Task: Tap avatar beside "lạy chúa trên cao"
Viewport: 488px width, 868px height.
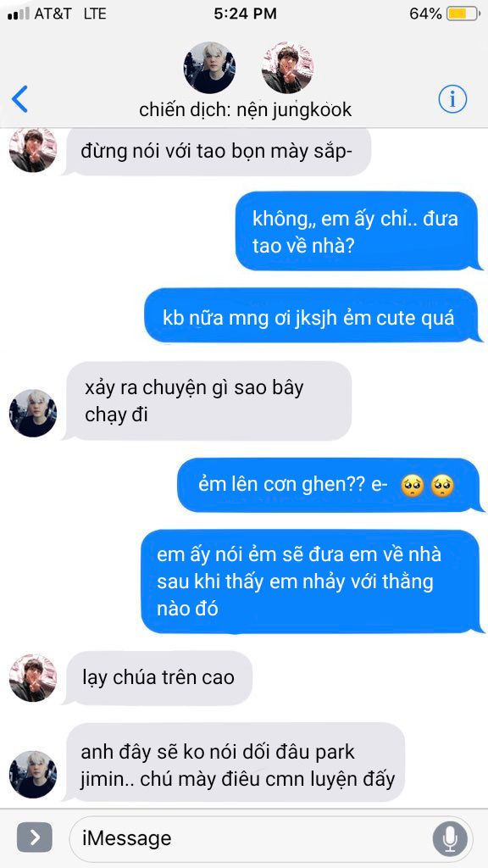Action: click(x=33, y=678)
